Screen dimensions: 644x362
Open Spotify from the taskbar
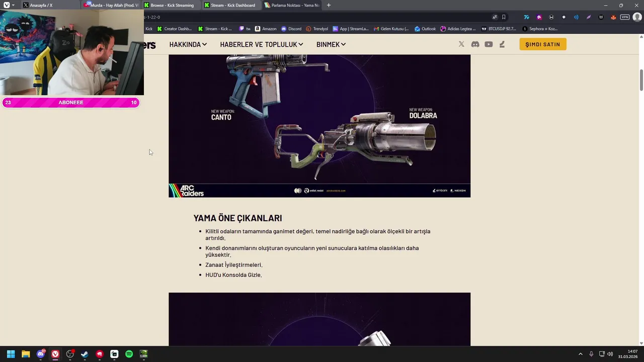coord(129,354)
